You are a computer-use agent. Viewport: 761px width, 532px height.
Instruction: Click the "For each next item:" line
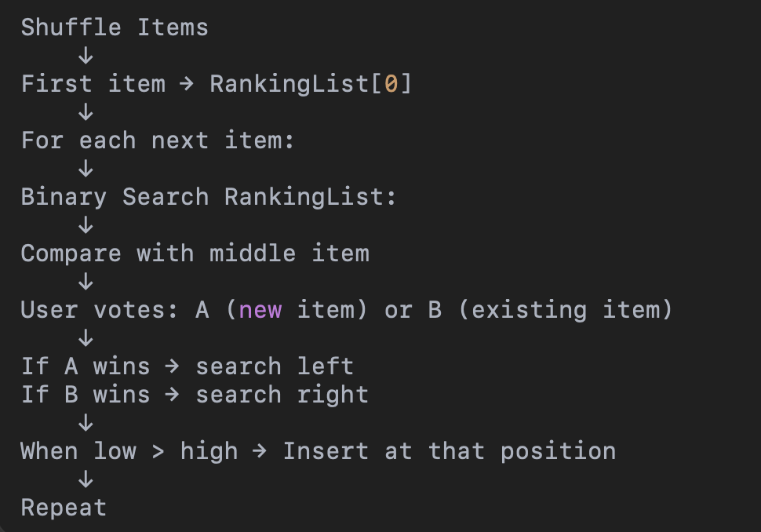pos(158,140)
